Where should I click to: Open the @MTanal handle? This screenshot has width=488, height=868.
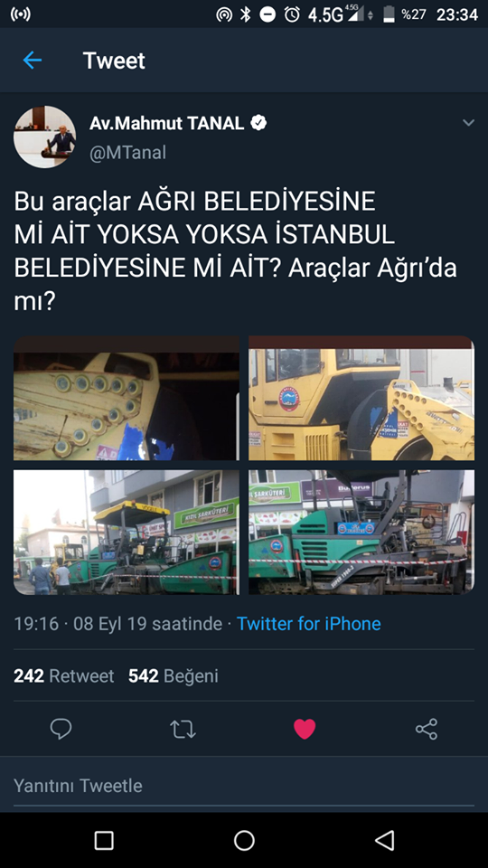click(127, 152)
